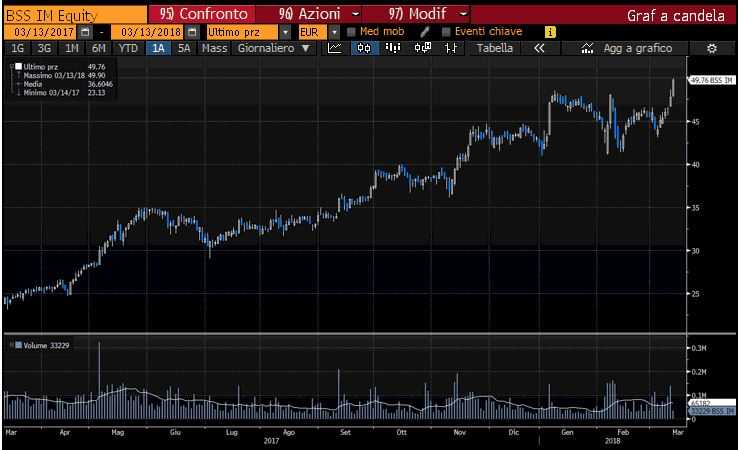
Task: Open the Ultimo prz field dropdown
Action: point(285,32)
